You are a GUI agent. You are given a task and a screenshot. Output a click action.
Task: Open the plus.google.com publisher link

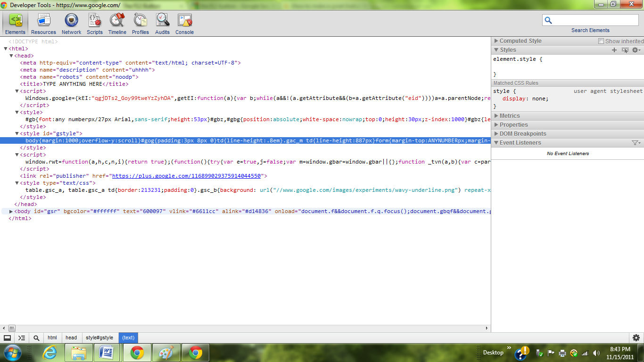pyautogui.click(x=186, y=176)
